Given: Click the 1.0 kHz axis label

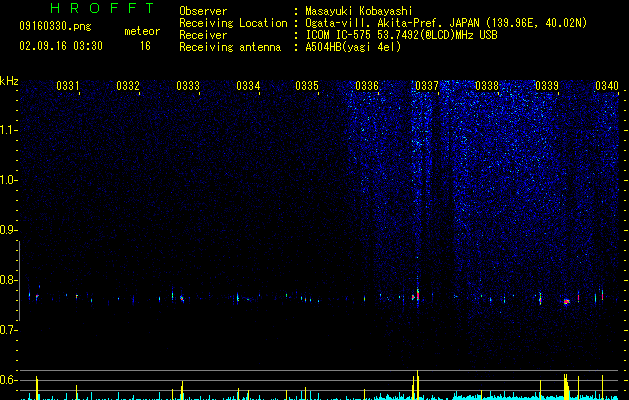Looking at the screenshot, I should [8, 180].
